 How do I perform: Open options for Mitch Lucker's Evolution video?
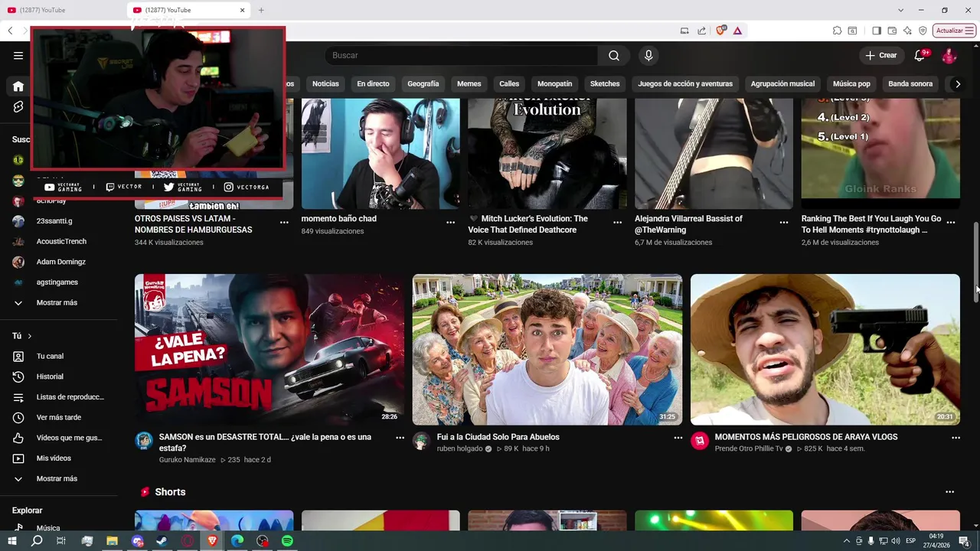tap(617, 222)
